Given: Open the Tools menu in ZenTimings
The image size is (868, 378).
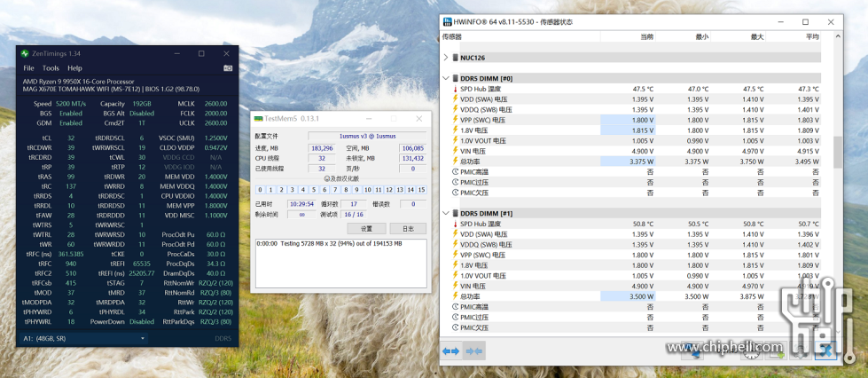Looking at the screenshot, I should tap(51, 68).
